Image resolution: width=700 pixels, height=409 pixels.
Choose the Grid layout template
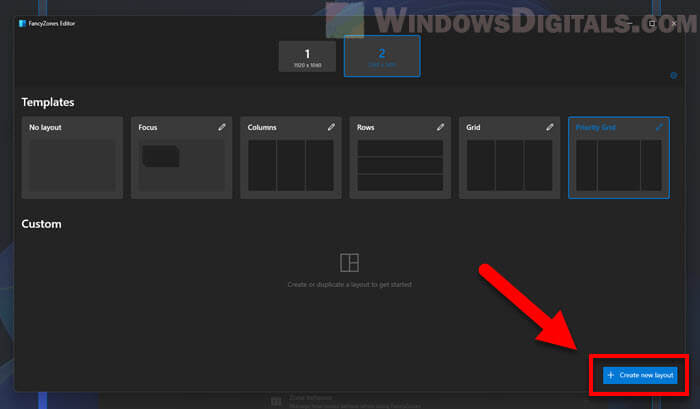[x=509, y=158]
